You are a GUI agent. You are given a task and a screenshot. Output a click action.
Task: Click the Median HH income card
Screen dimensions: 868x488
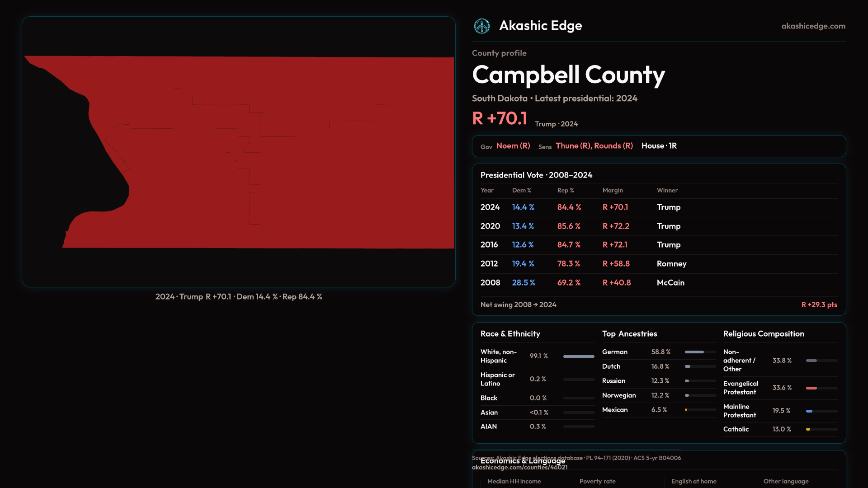(x=514, y=482)
